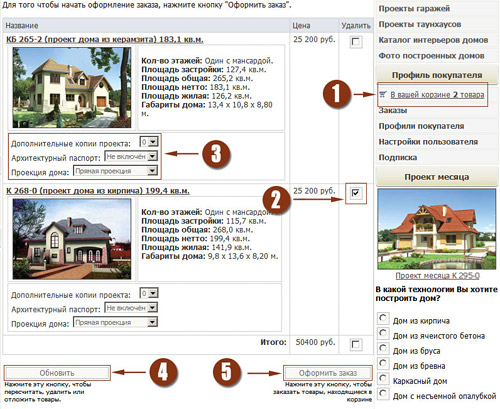Click the shopping cart icon beside basket link
The height and width of the screenshot is (409, 500).
click(383, 94)
